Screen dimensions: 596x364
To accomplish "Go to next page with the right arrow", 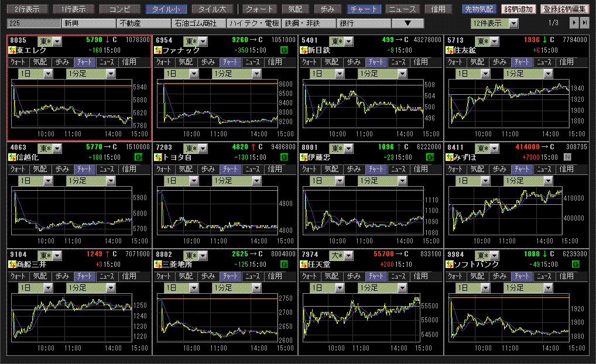I will tap(574, 23).
